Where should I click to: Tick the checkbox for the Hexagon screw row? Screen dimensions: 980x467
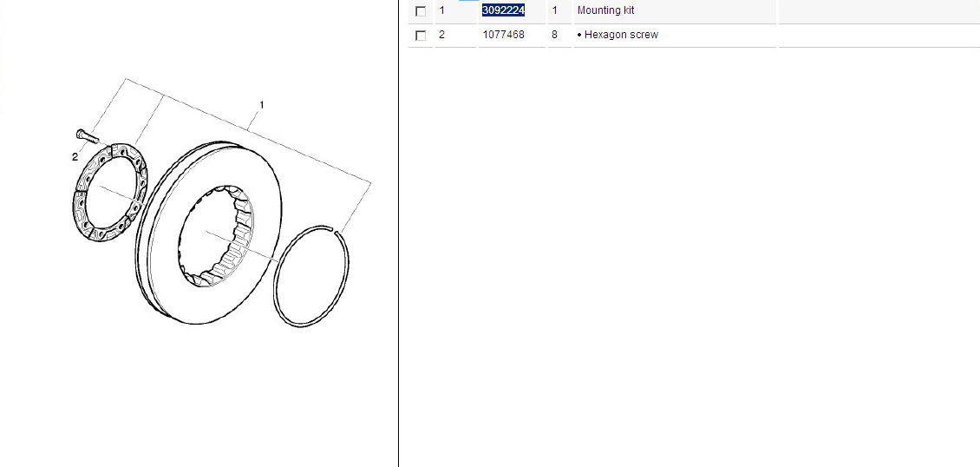pyautogui.click(x=421, y=36)
